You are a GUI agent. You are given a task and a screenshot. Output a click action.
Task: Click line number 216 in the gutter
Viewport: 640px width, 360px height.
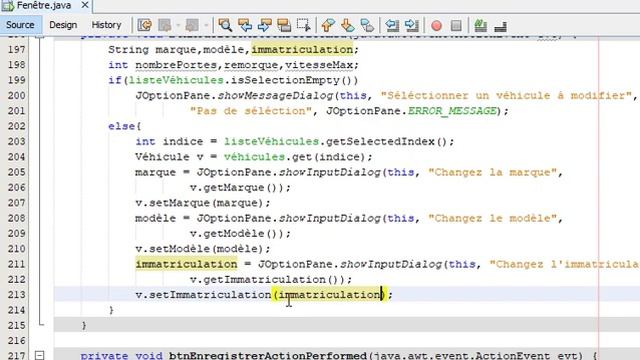[x=17, y=340]
